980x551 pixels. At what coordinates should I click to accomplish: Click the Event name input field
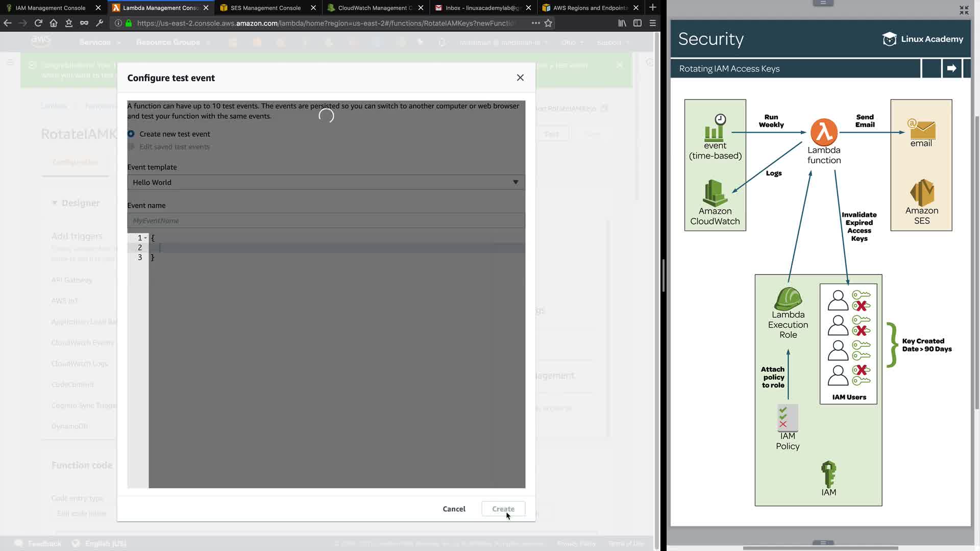[326, 221]
